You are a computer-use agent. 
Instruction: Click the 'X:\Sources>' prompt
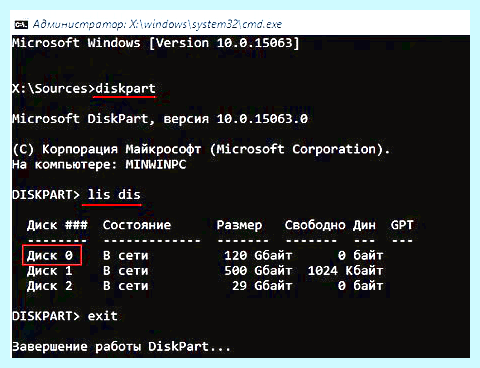pos(53,89)
